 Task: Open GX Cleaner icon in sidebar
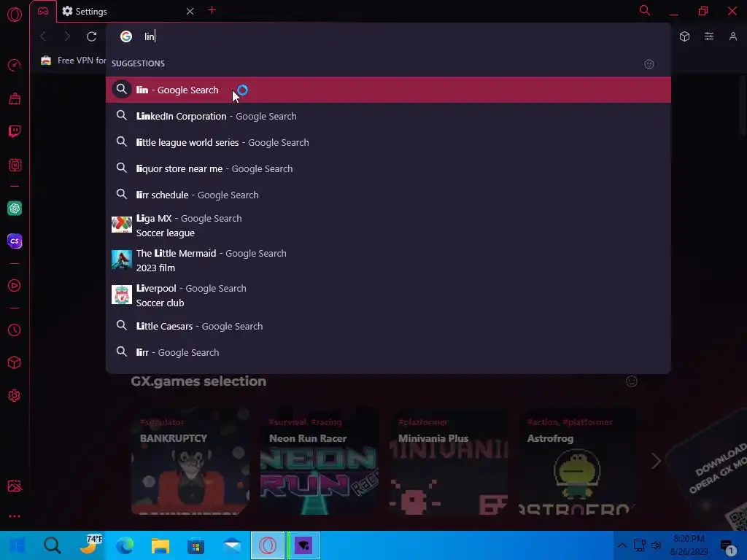coord(15,98)
